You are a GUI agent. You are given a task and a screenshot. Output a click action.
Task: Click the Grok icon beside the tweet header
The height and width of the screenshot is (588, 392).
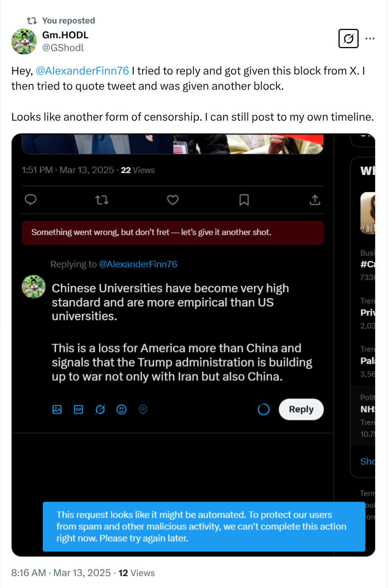click(x=348, y=39)
